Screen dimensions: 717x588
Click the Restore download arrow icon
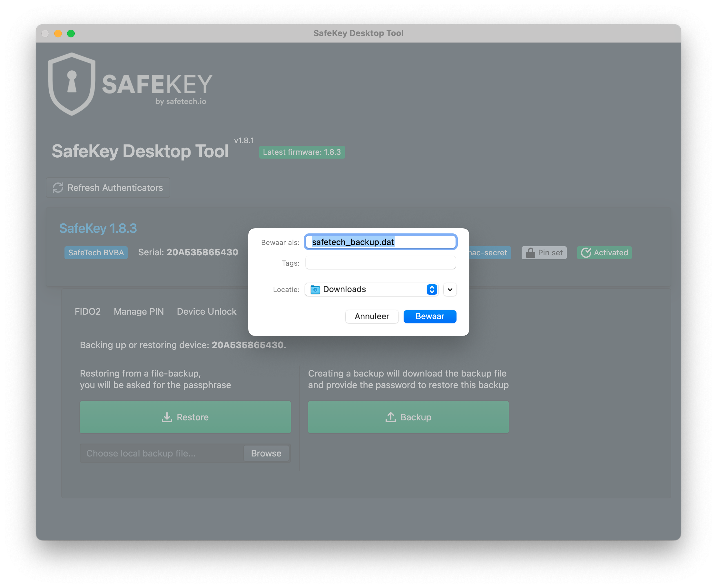(x=167, y=417)
